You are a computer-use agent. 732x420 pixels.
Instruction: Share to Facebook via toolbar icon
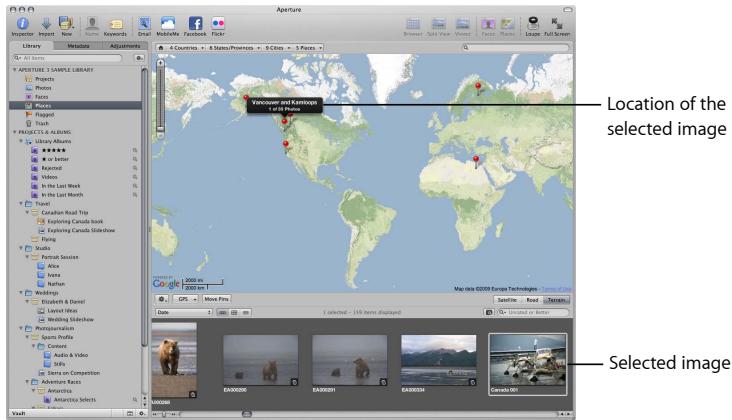point(195,23)
